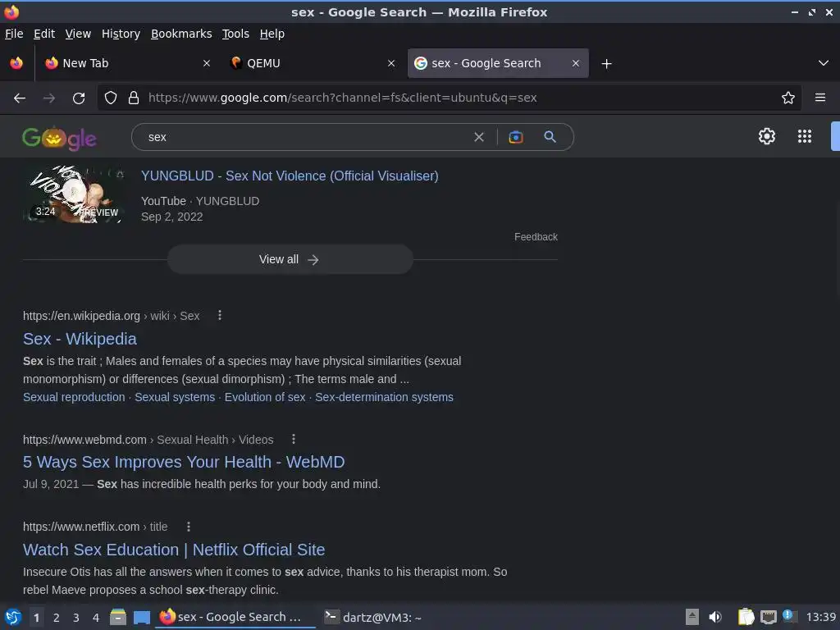
Task: Bookmark this page with the star icon
Action: pyautogui.click(x=788, y=98)
